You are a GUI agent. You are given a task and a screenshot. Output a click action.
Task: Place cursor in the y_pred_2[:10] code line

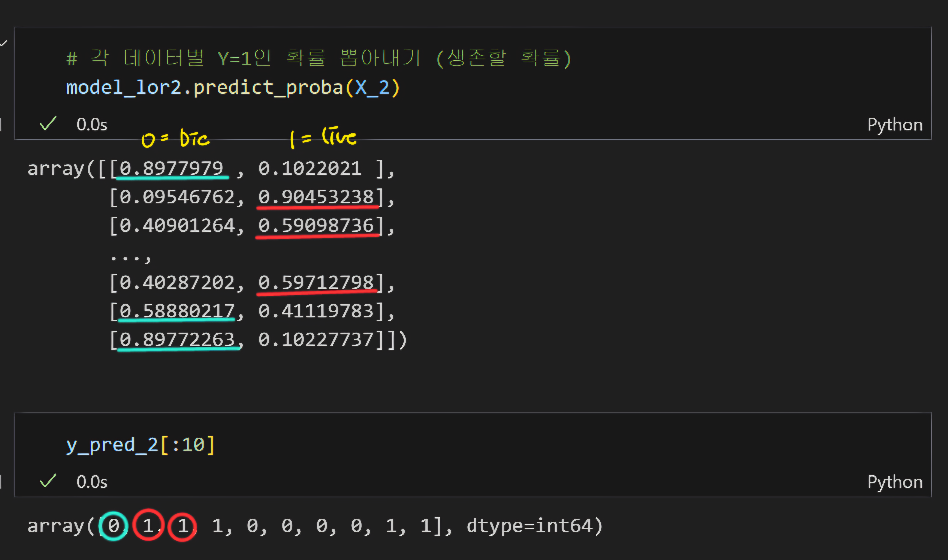pos(140,445)
